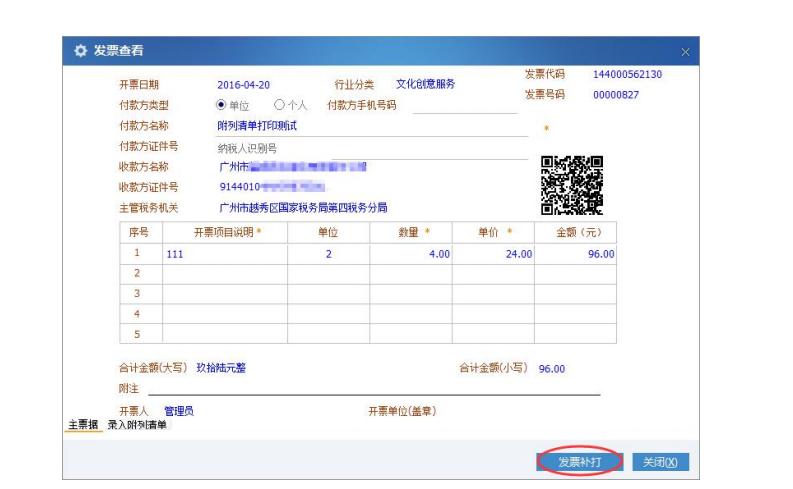Click the payee ID starting with 9144010

tap(272, 187)
